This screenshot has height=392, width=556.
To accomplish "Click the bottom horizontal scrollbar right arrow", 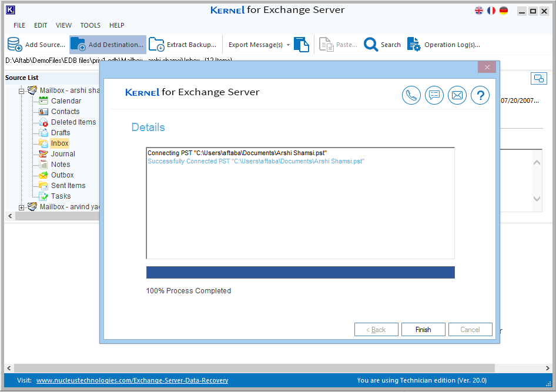I will pyautogui.click(x=547, y=368).
